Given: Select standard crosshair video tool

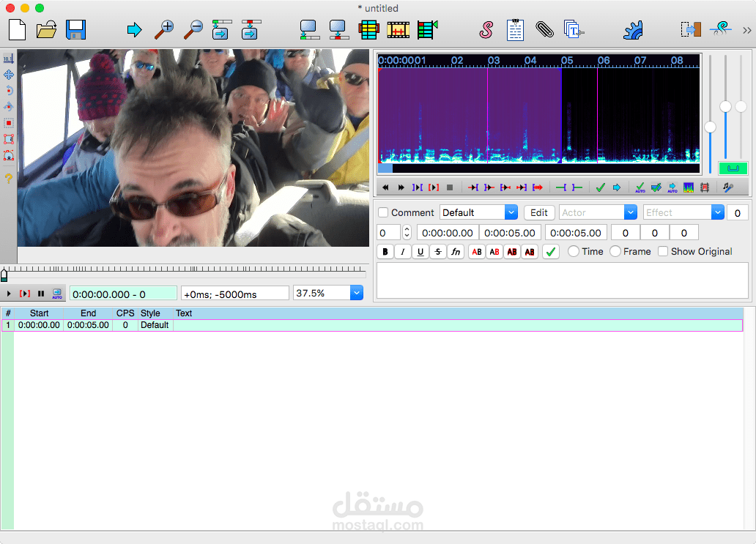Looking at the screenshot, I should coord(9,59).
